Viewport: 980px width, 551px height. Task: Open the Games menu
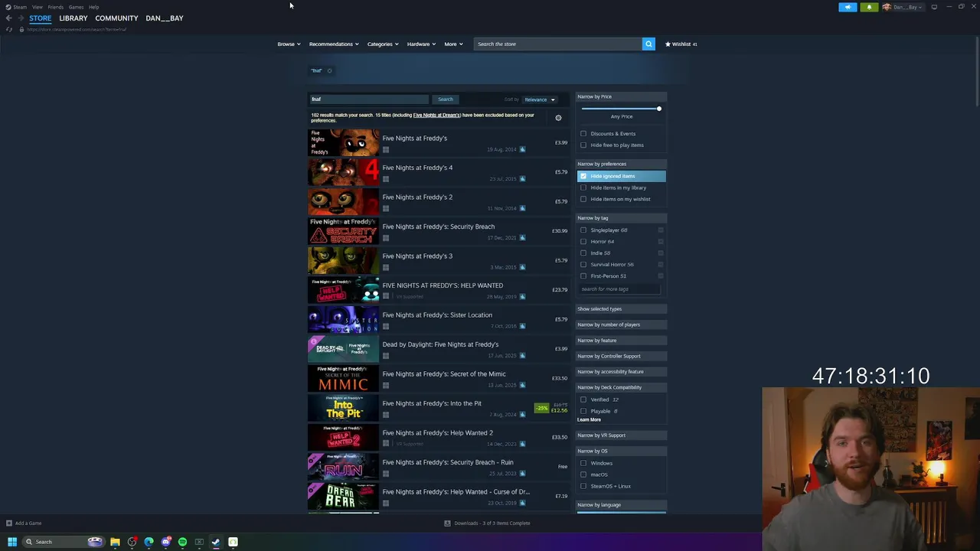coord(76,7)
